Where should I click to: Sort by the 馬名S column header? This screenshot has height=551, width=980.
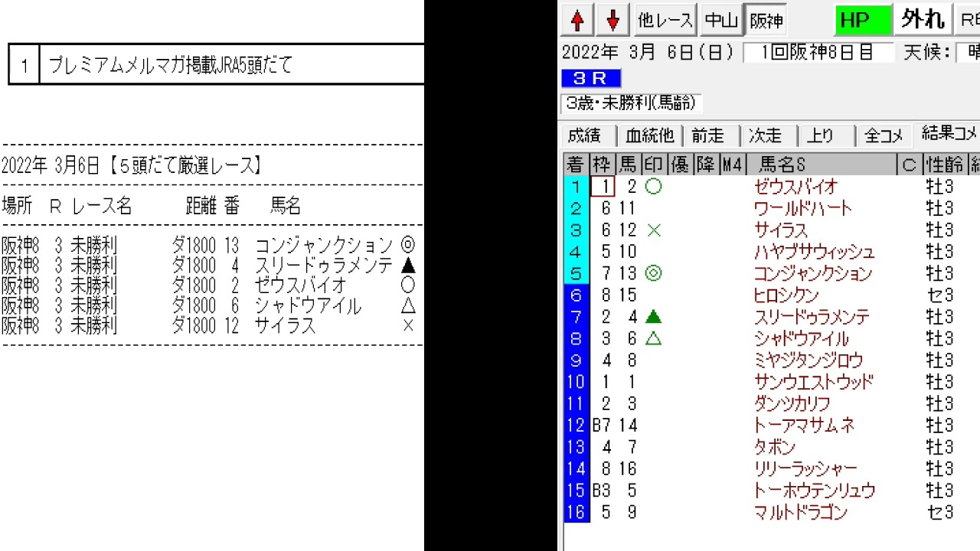781,165
